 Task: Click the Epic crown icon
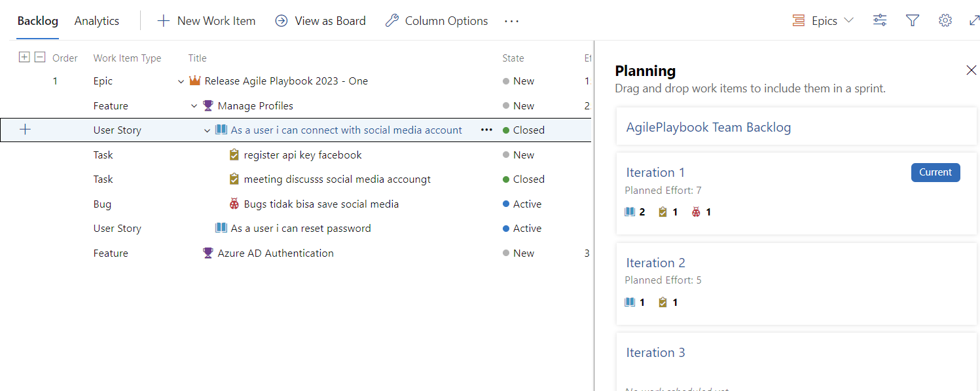pyautogui.click(x=195, y=81)
